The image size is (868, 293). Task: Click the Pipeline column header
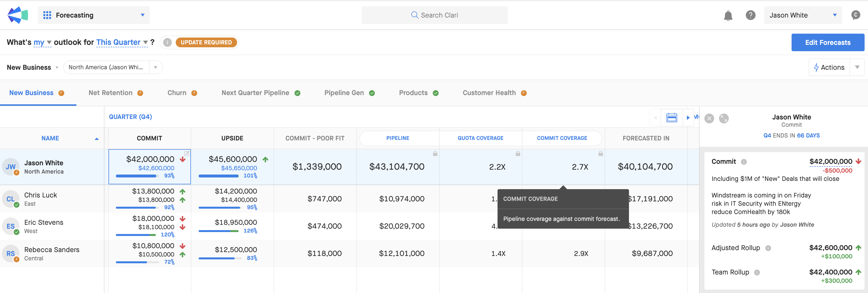[397, 138]
